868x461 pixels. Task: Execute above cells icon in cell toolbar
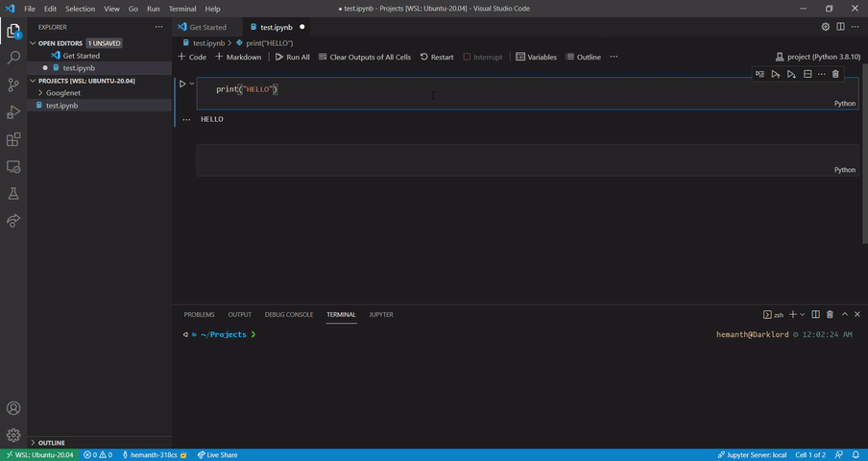coord(776,74)
